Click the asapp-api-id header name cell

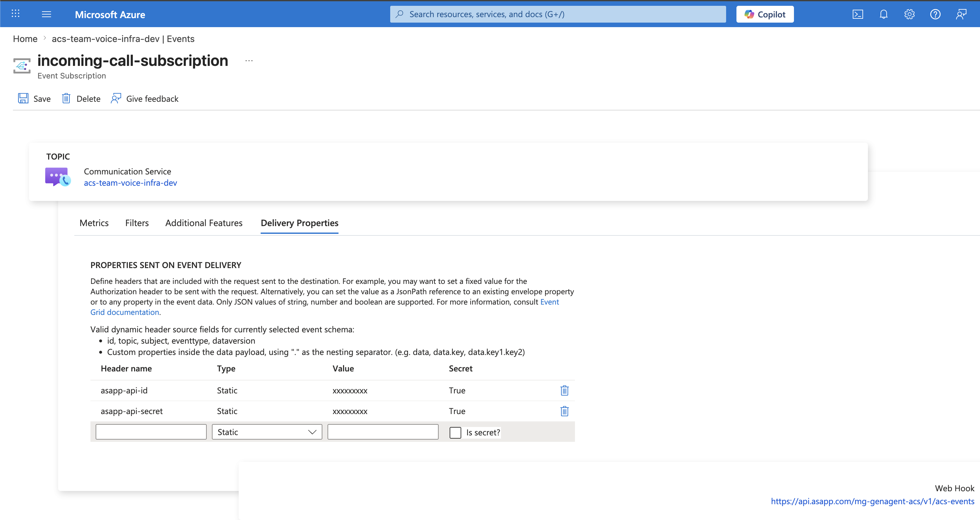point(124,391)
